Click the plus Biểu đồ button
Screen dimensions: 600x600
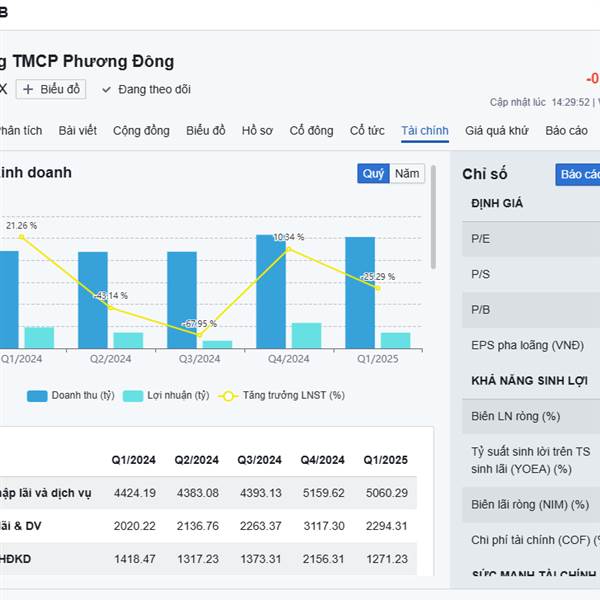click(x=51, y=90)
